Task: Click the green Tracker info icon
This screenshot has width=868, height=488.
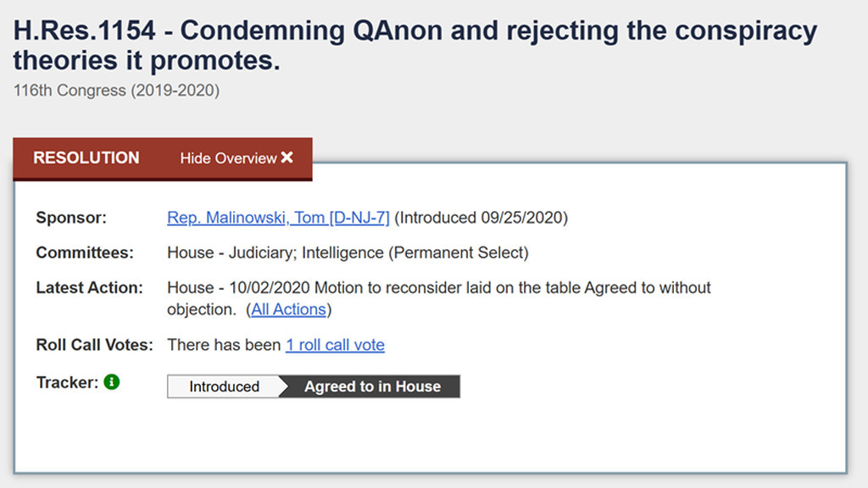Action: pyautogui.click(x=112, y=382)
